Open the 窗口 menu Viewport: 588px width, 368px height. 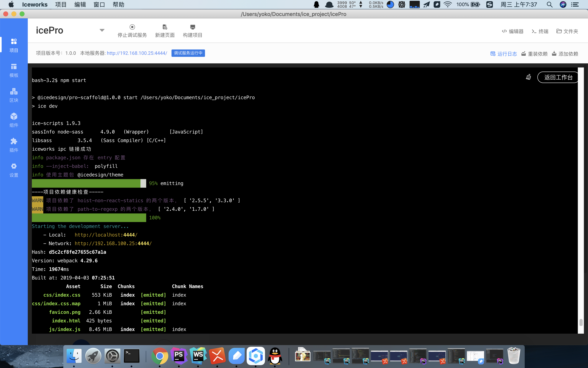coord(99,5)
